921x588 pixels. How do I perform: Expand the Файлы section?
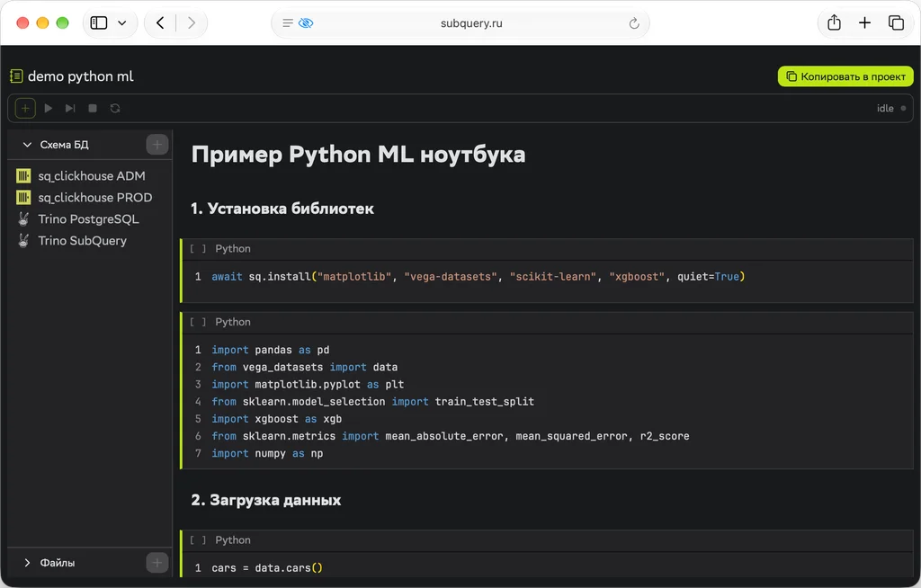click(x=27, y=563)
